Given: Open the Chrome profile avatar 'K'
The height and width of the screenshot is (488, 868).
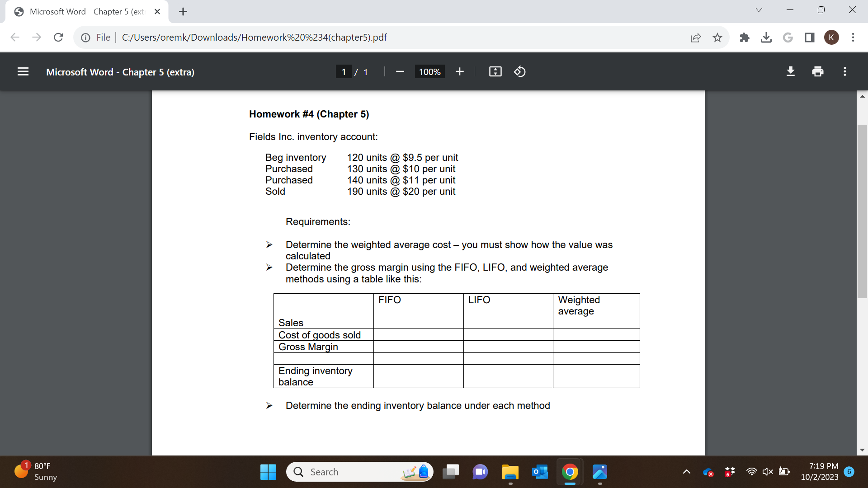Looking at the screenshot, I should tap(832, 38).
